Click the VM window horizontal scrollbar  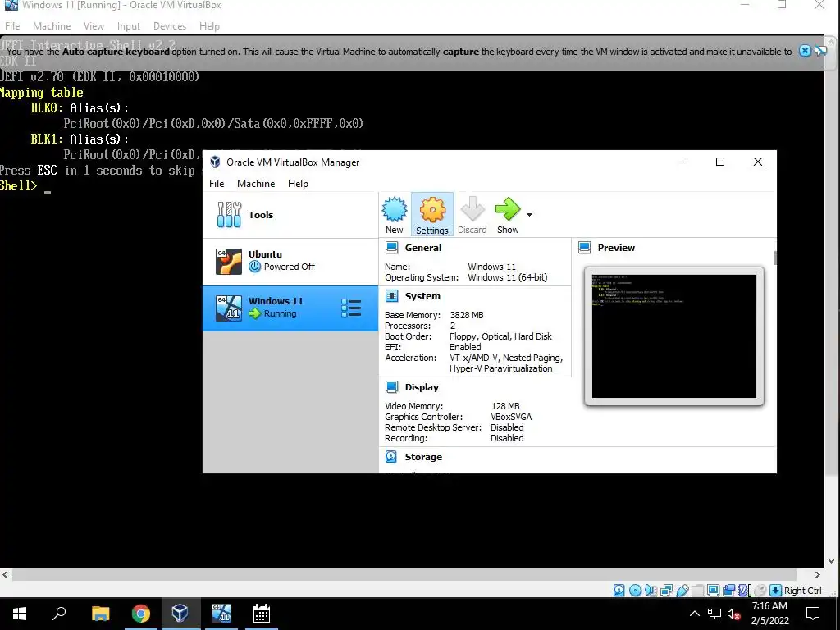tap(404, 574)
